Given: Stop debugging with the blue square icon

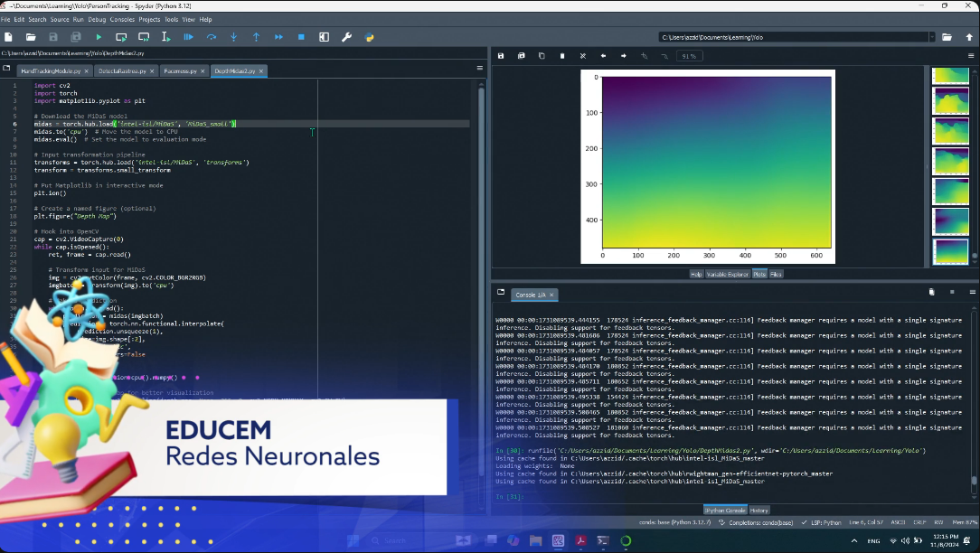Looking at the screenshot, I should 301,37.
